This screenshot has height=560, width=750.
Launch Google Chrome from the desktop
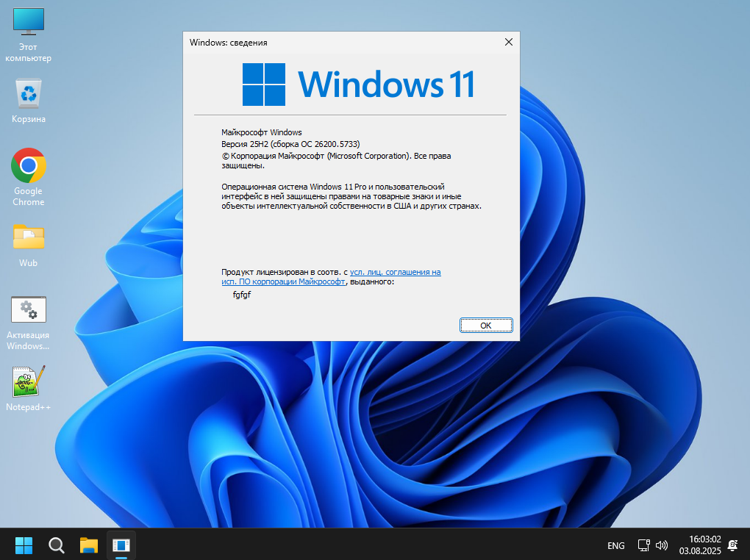tap(28, 177)
